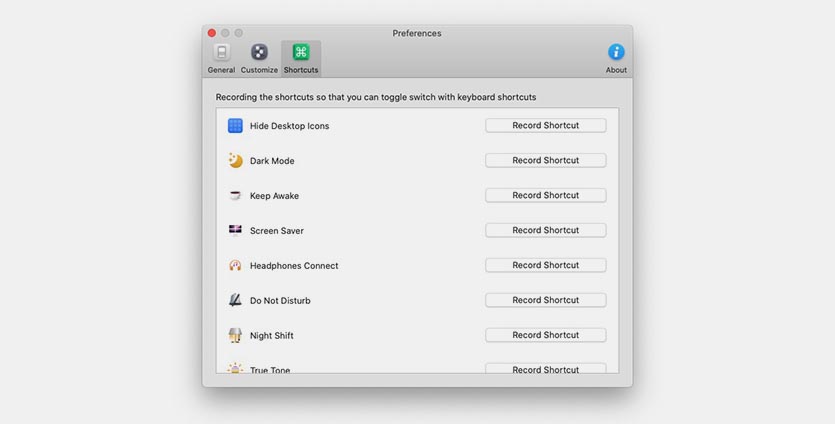This screenshot has height=424, width=835.
Task: Record shortcut for Keep Awake
Action: pos(545,196)
